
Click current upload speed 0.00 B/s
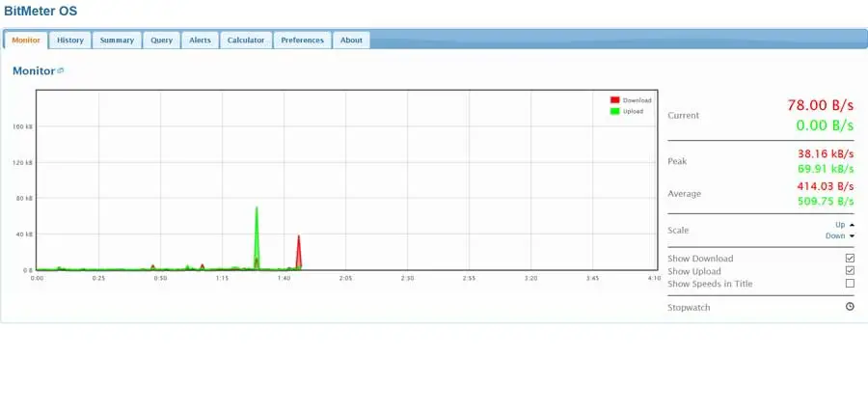tap(825, 125)
